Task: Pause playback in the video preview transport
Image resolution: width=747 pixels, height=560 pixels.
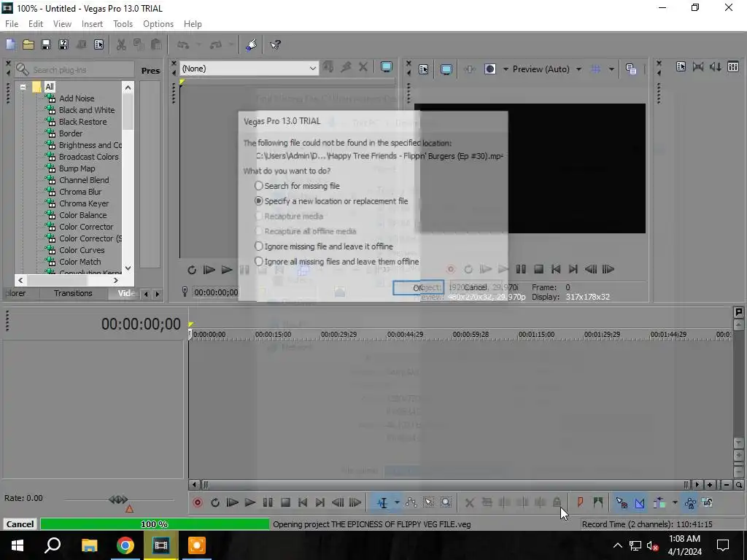Action: tap(521, 269)
